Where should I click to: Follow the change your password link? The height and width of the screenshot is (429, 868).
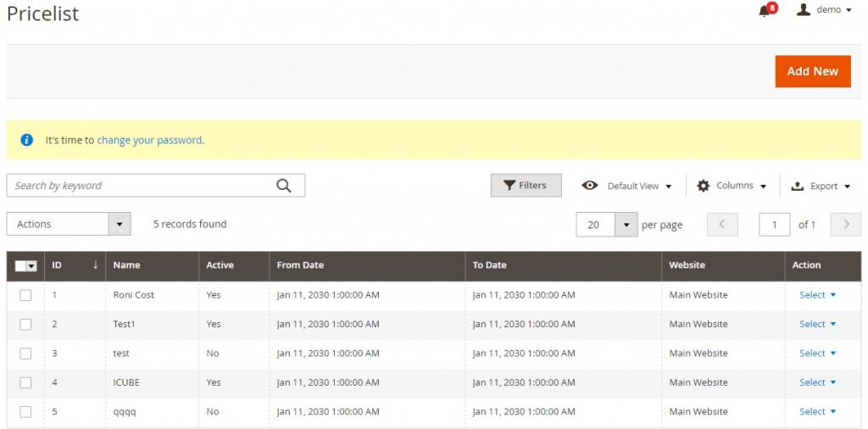coord(149,140)
